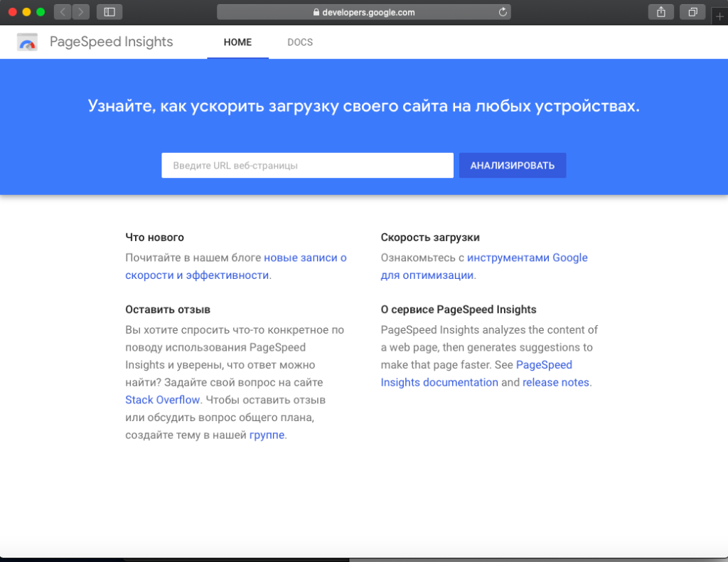Open 'PageSpeed Insights documentation' link
This screenshot has height=562, width=728.
click(476, 373)
